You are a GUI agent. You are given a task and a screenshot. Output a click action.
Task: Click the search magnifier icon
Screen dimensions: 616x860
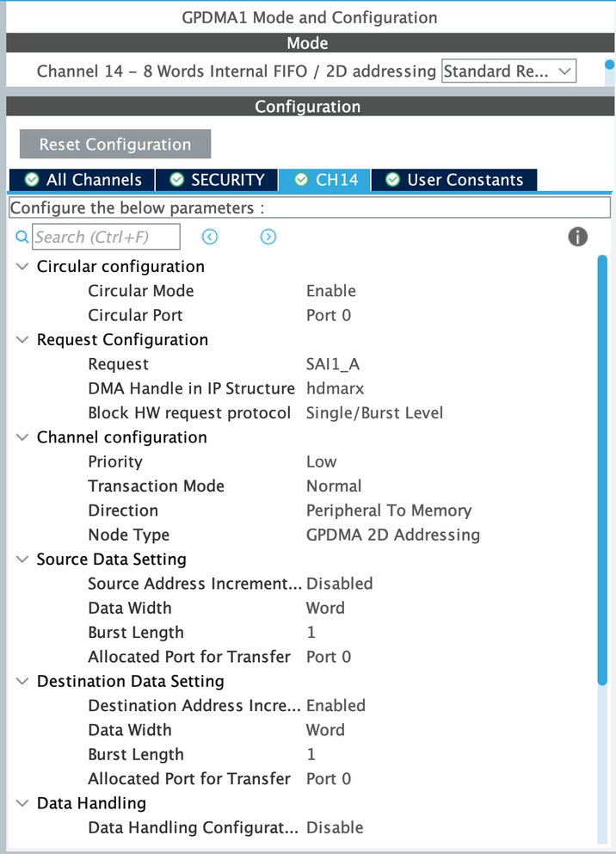click(x=21, y=237)
